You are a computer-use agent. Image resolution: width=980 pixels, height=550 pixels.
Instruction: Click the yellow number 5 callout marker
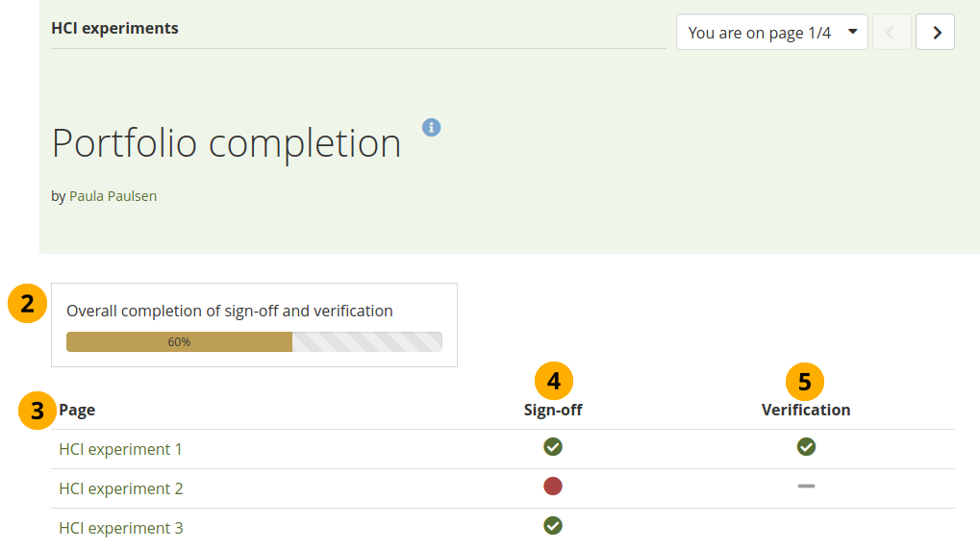click(805, 382)
